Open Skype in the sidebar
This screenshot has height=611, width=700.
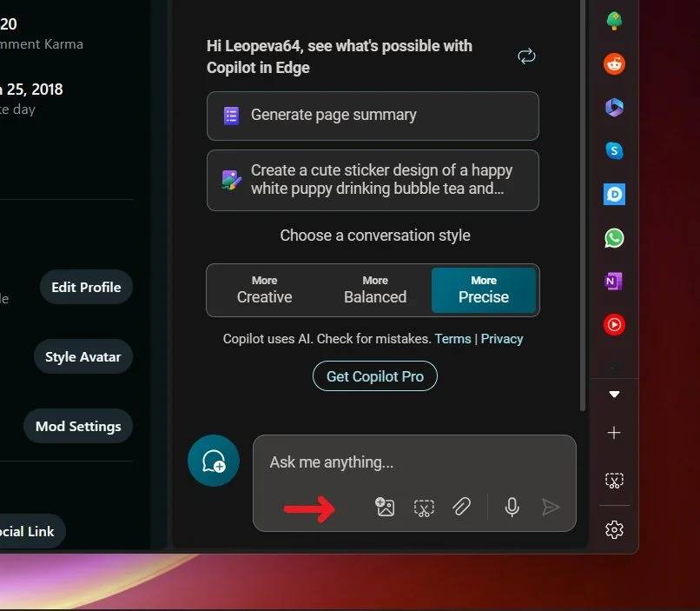(614, 150)
